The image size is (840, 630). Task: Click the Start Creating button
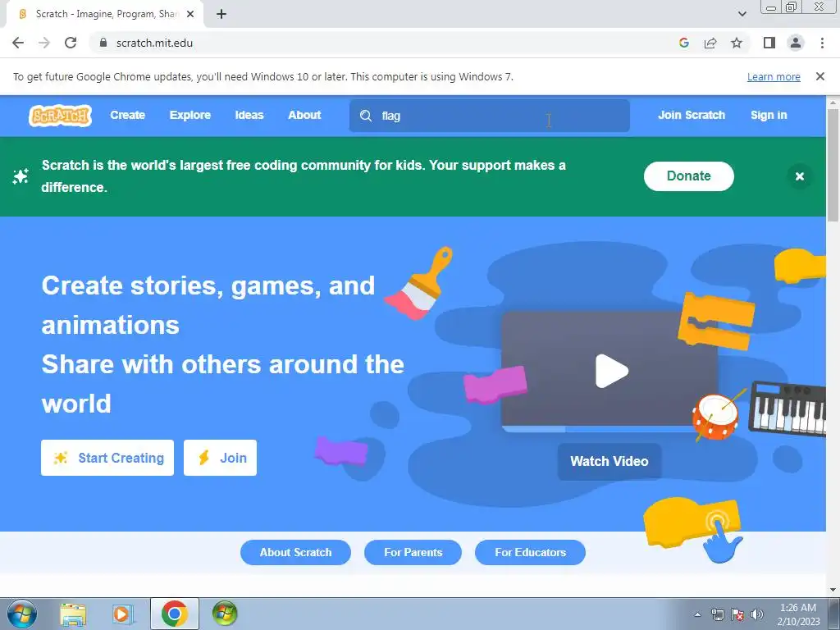107,458
